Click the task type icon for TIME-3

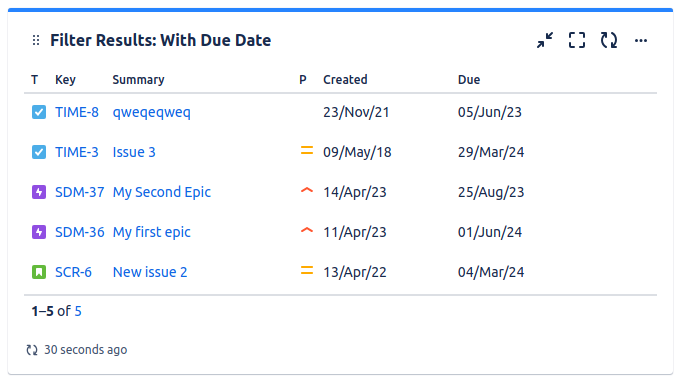point(39,152)
